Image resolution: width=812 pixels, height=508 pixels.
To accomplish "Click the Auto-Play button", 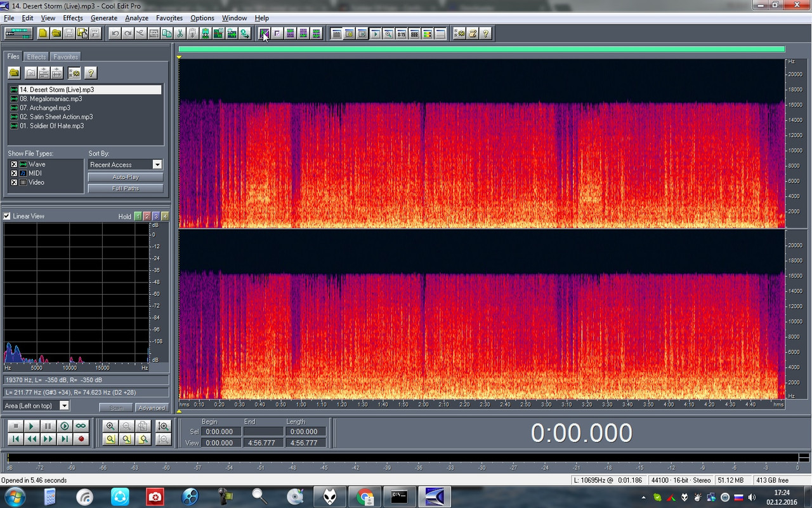I will pos(126,177).
